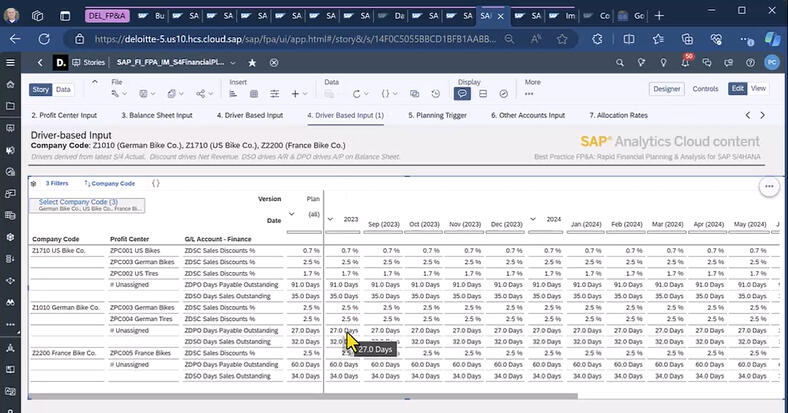
Task: Click the horizontal table scrollbar
Action: (x=303, y=396)
